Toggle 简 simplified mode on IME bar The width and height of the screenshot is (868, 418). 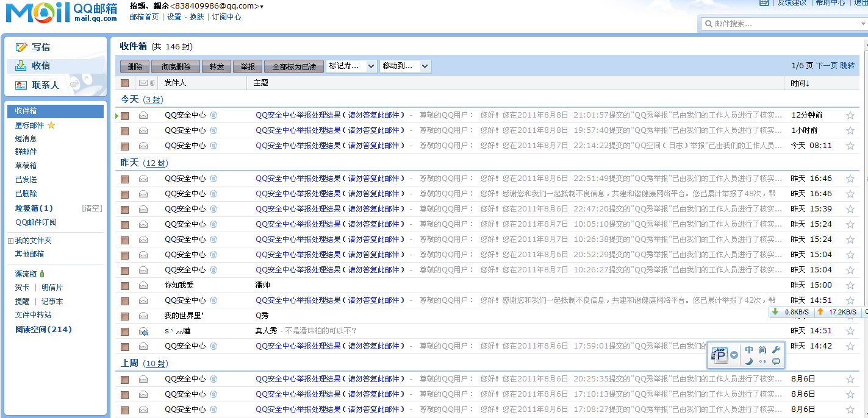(x=762, y=350)
